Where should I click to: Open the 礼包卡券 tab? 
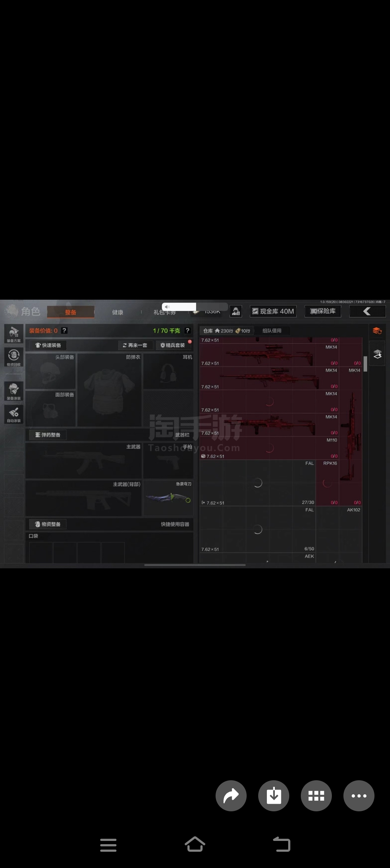pos(165,312)
